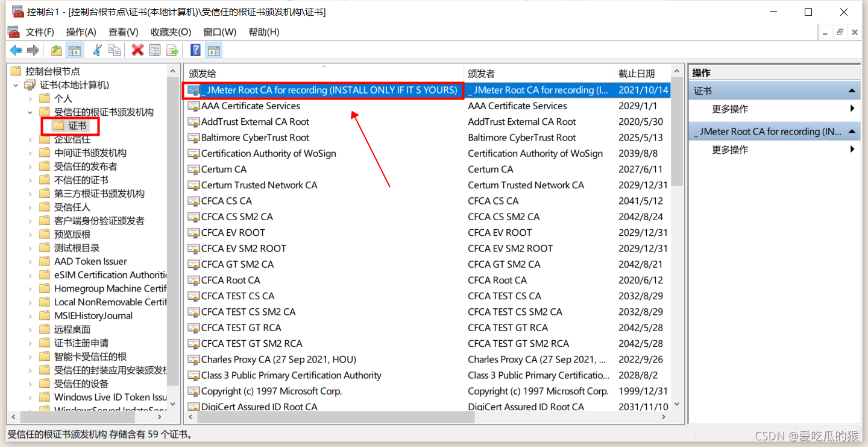Click the Copy icon in the toolbar
Image resolution: width=868 pixels, height=447 pixels.
point(115,51)
